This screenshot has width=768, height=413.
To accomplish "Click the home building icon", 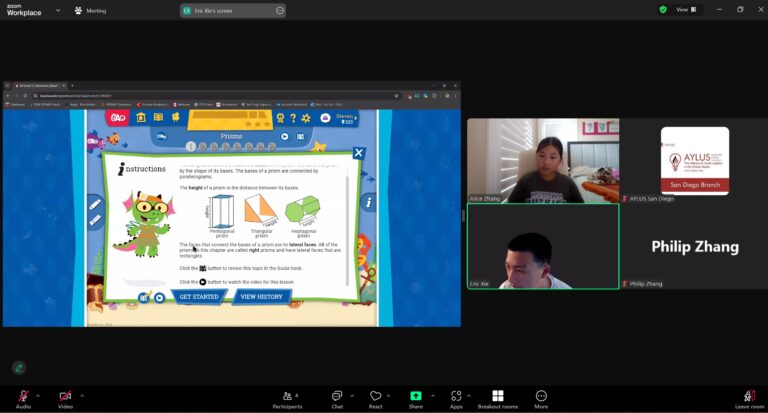I will coord(141,117).
